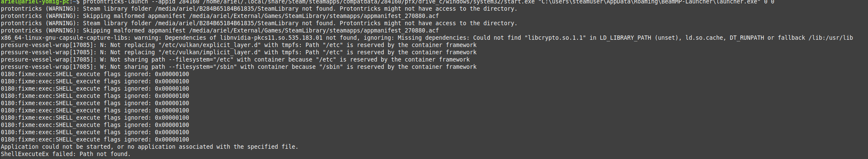Viewport: 868px width, 159px height.
Task: Select the --appid 284160 argument
Action: (x=175, y=2)
